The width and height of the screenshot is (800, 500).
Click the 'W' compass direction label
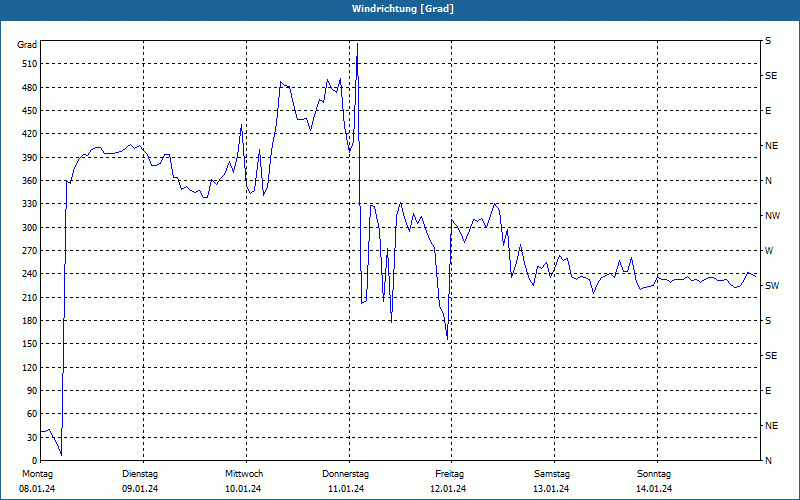pos(769,251)
